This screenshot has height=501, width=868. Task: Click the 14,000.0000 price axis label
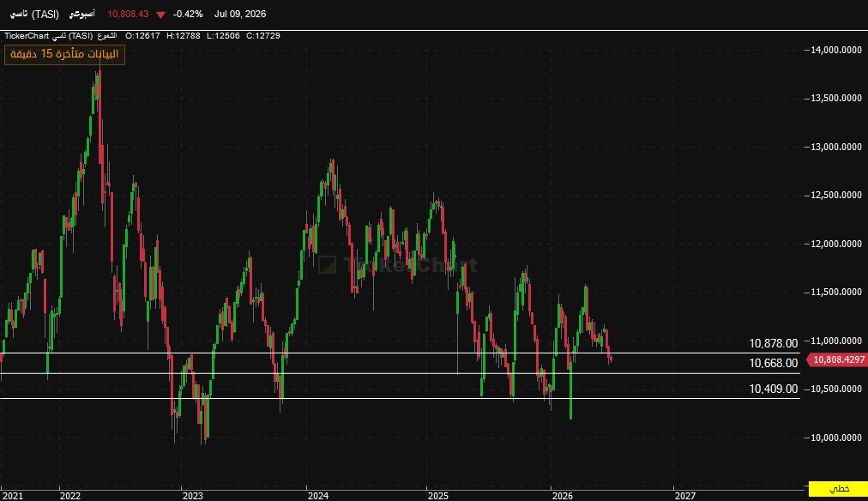click(836, 50)
